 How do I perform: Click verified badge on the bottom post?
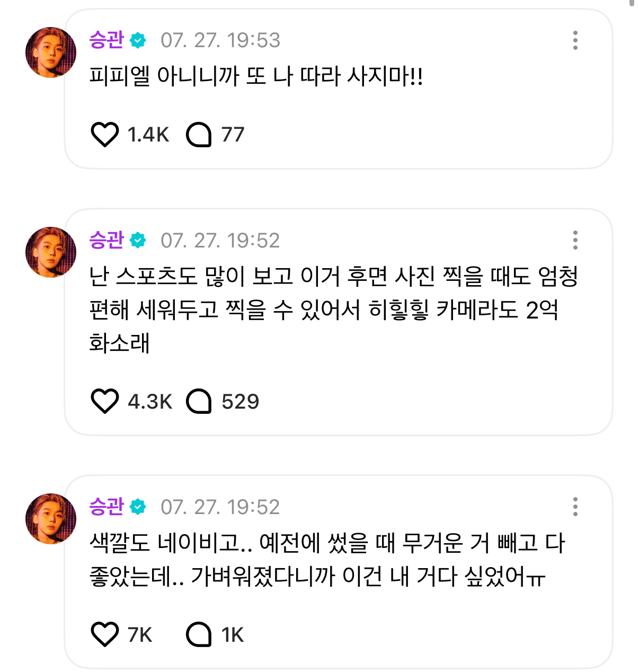pos(138,507)
